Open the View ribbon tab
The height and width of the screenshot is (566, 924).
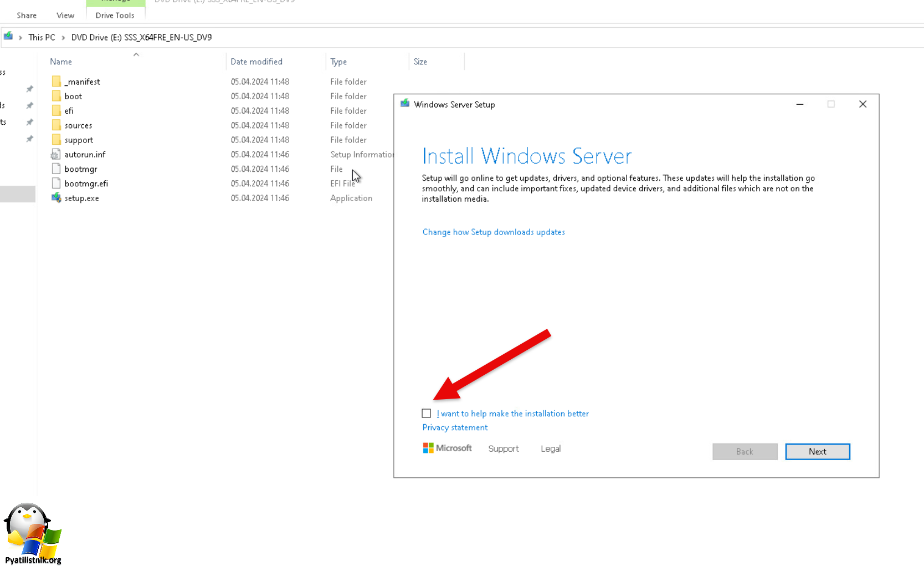[65, 16]
